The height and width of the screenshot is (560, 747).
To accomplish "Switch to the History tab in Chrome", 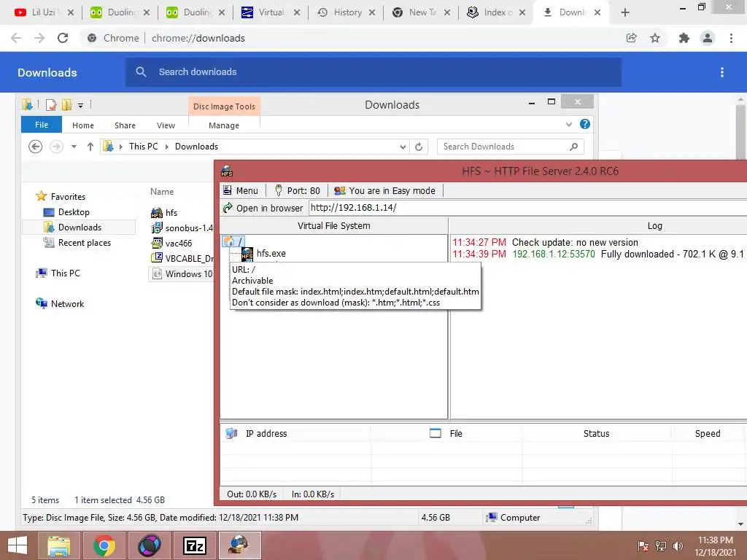I will 347,12.
